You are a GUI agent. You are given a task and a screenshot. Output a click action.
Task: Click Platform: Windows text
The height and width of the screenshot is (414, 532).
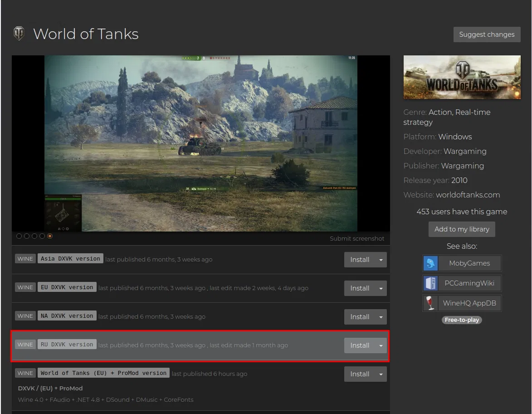[x=437, y=137]
